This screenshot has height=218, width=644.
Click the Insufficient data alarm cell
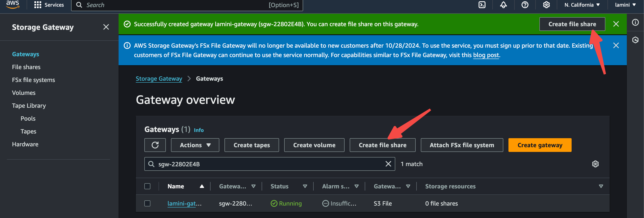tap(339, 203)
